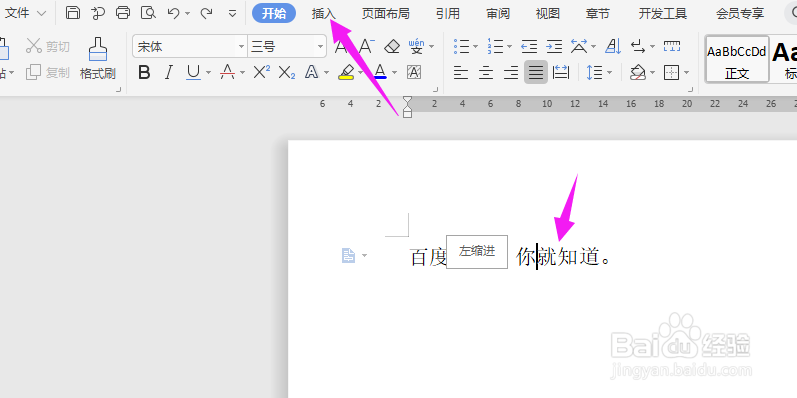Switch to the 会员专享 tab

[x=740, y=14]
